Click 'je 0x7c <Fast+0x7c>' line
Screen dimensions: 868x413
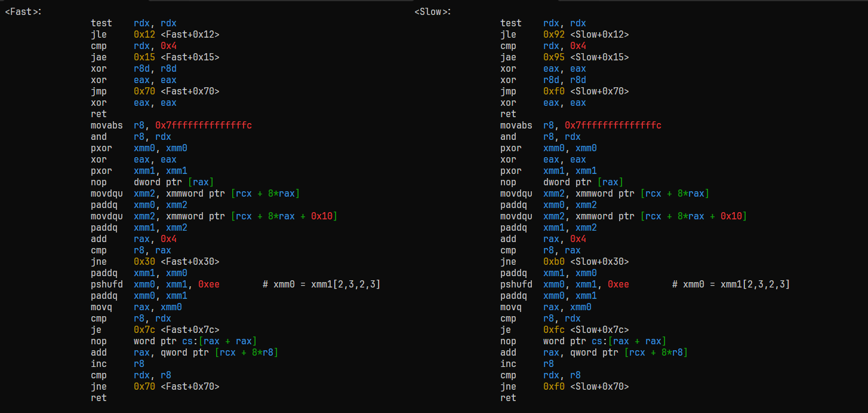coord(155,330)
